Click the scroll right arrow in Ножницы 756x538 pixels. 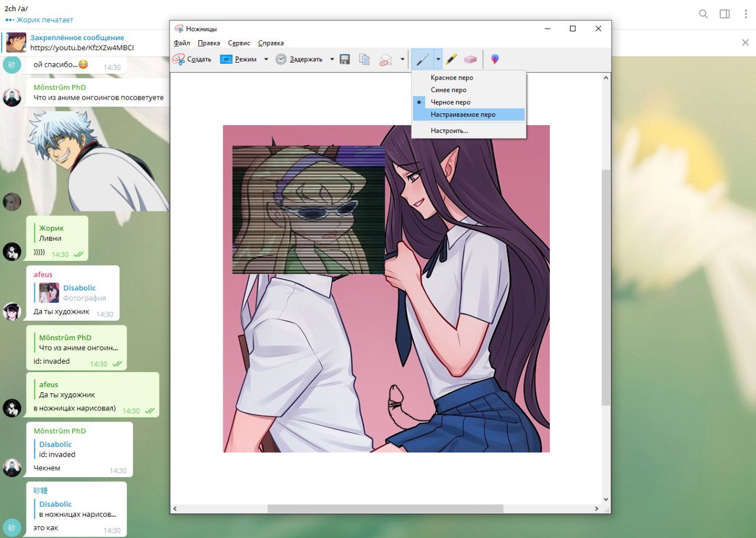coord(597,508)
